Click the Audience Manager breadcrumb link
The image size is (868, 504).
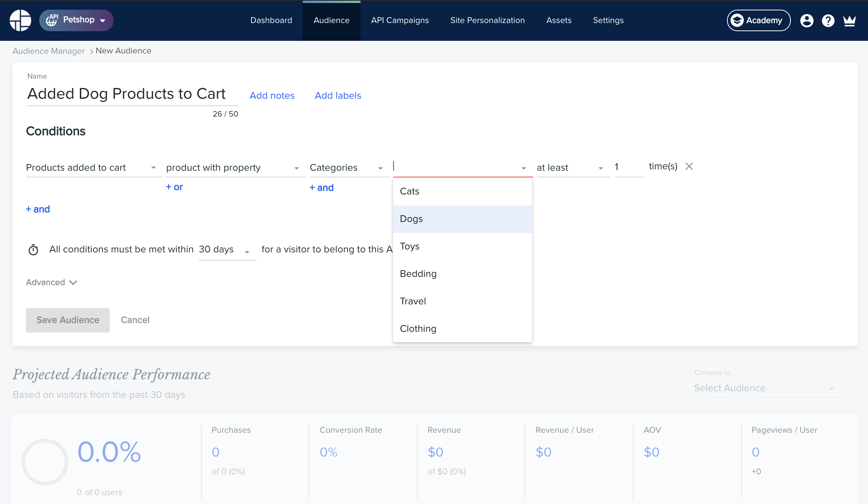pos(49,51)
